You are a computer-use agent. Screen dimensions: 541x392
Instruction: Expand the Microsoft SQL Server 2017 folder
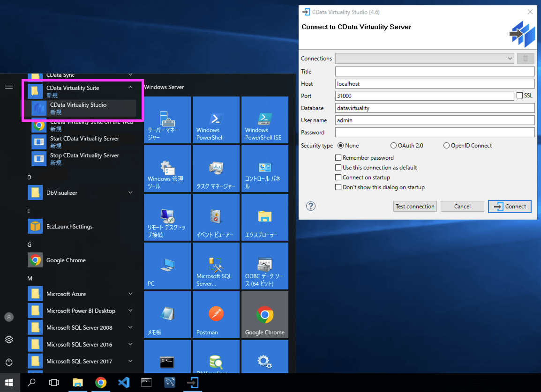click(x=130, y=361)
